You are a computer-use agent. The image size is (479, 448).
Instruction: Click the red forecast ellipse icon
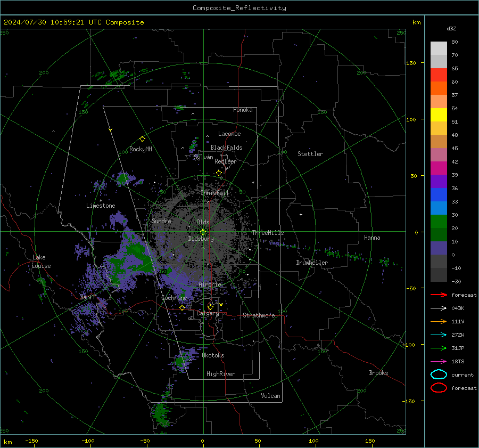[x=439, y=388]
